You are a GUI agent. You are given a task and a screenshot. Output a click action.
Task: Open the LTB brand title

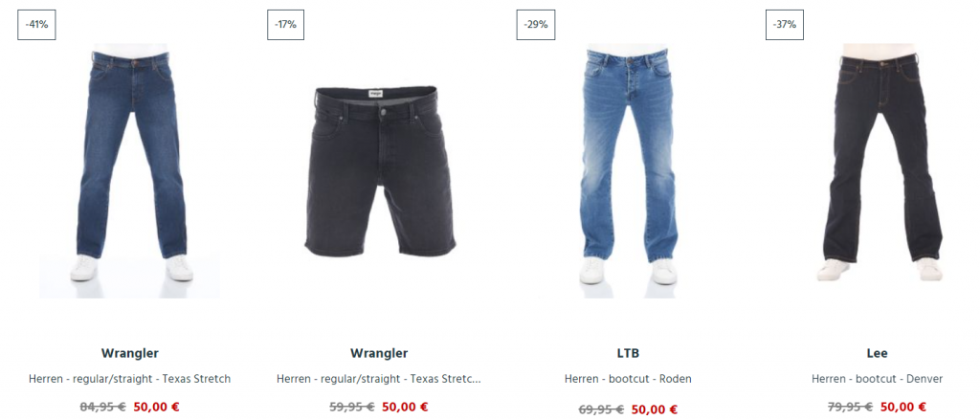[628, 353]
